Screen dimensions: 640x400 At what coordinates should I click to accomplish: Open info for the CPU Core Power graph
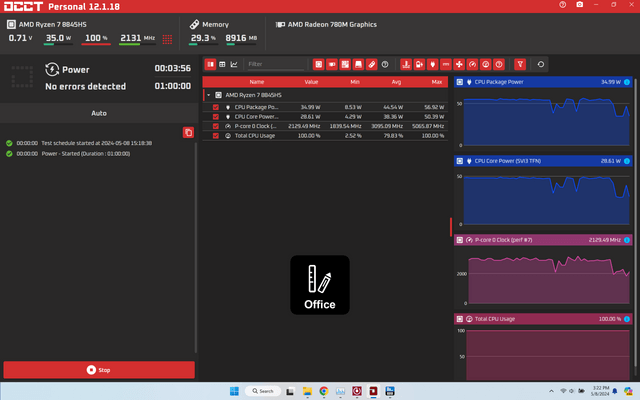click(x=627, y=161)
